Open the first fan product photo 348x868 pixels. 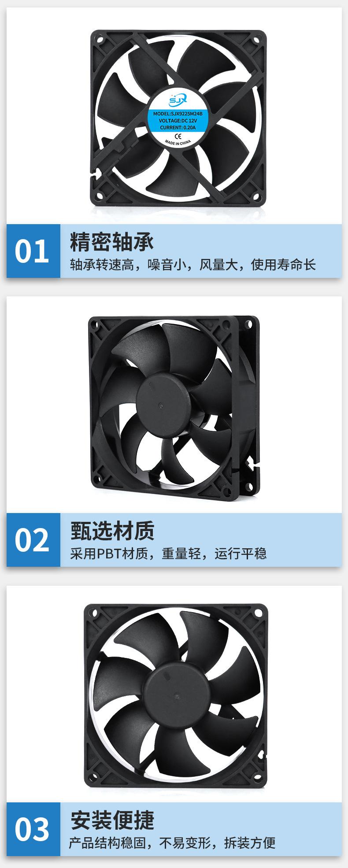[178, 118]
